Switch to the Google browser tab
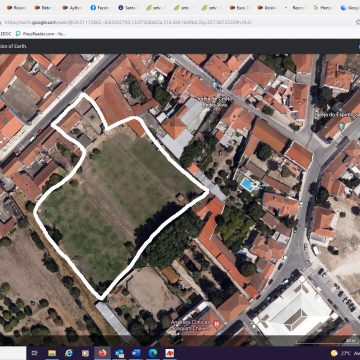 [x=349, y=7]
